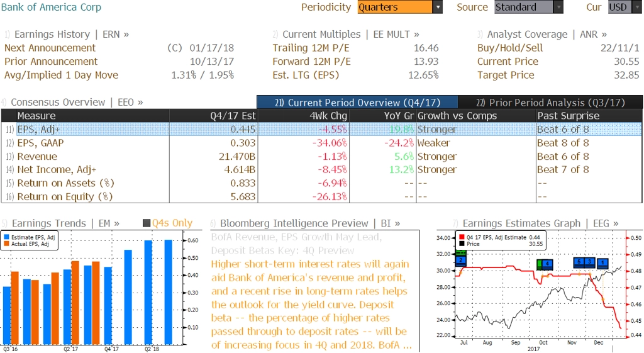Click red Q4 17 EPS estimate legend swatch

pos(462,237)
